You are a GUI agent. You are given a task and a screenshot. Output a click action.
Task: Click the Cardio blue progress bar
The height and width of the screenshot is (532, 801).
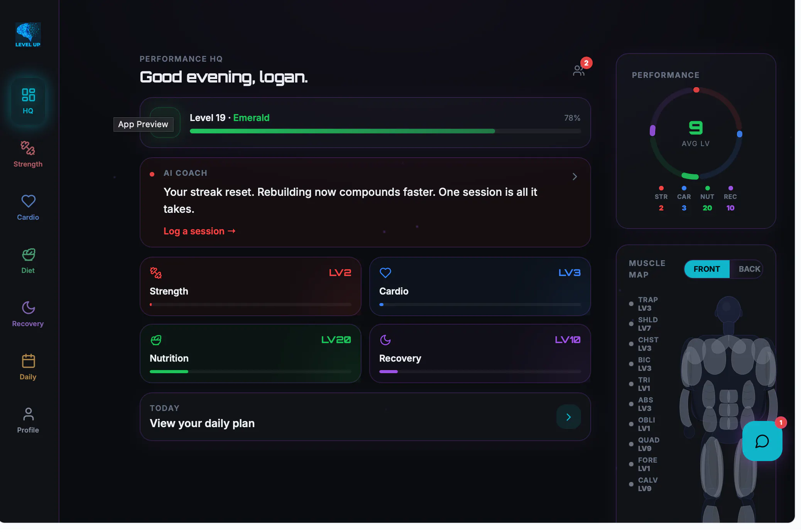pos(480,305)
